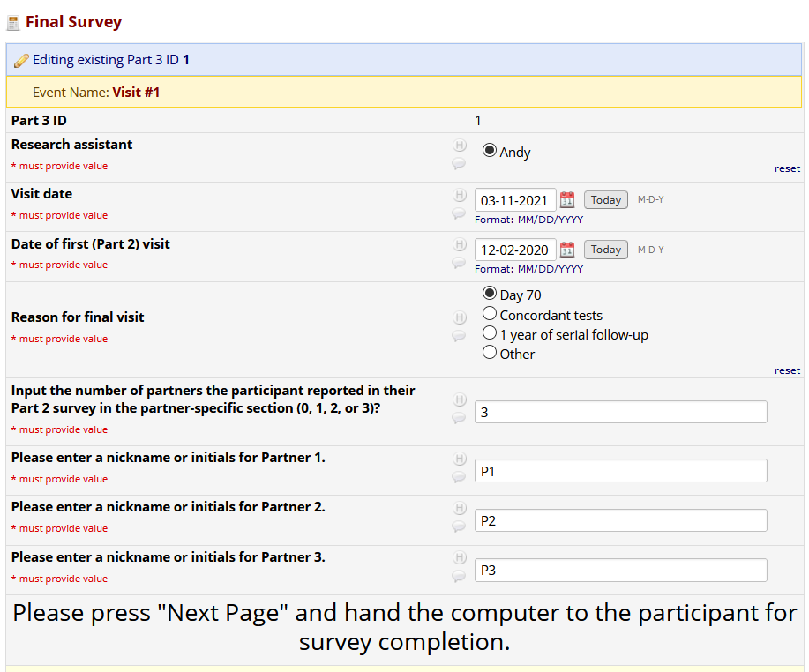Click Today button for first Part 2 visit
Image resolution: width=809 pixels, height=672 pixels.
tap(606, 250)
